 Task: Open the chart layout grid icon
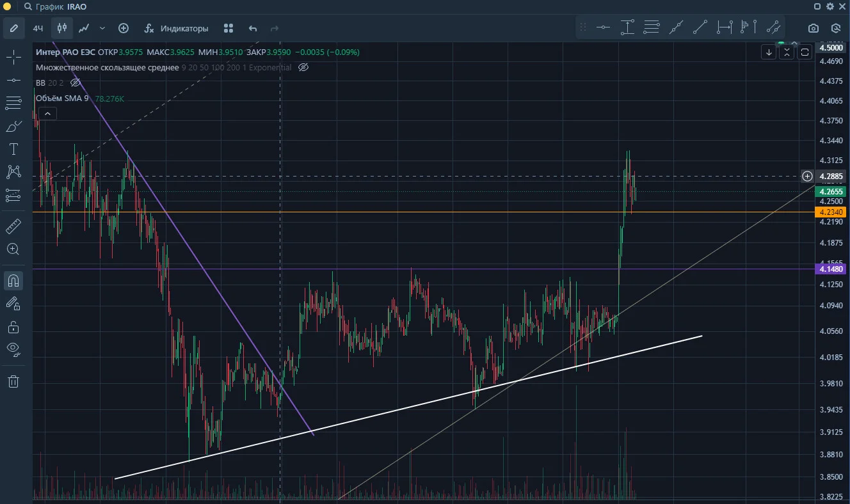(229, 28)
